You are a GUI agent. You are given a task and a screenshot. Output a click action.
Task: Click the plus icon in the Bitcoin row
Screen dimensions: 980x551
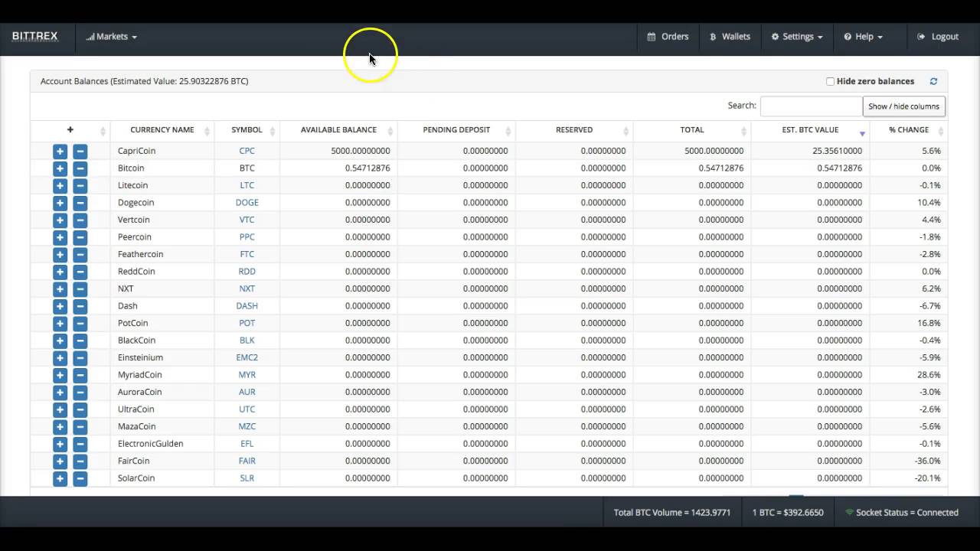tap(60, 168)
